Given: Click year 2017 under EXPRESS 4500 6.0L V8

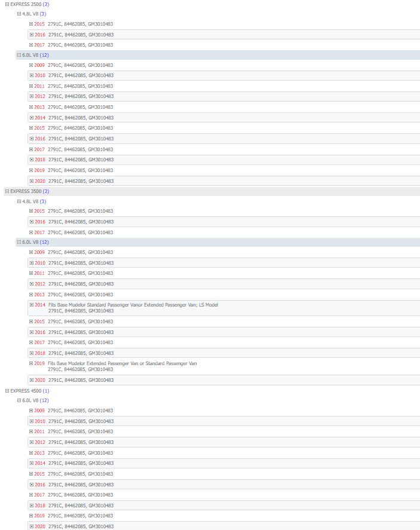Looking at the screenshot, I should 39,495.
